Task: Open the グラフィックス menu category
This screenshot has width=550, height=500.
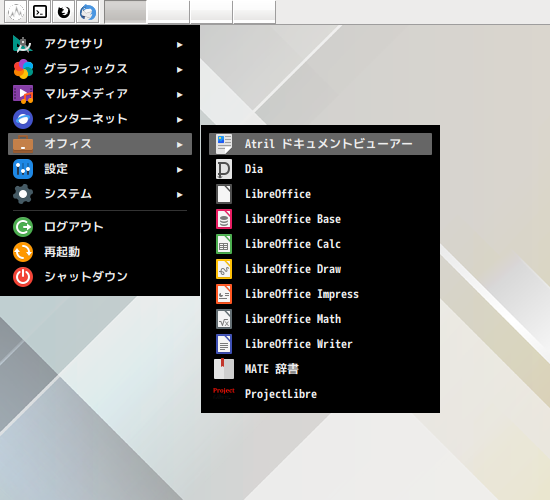Action: coord(100,69)
